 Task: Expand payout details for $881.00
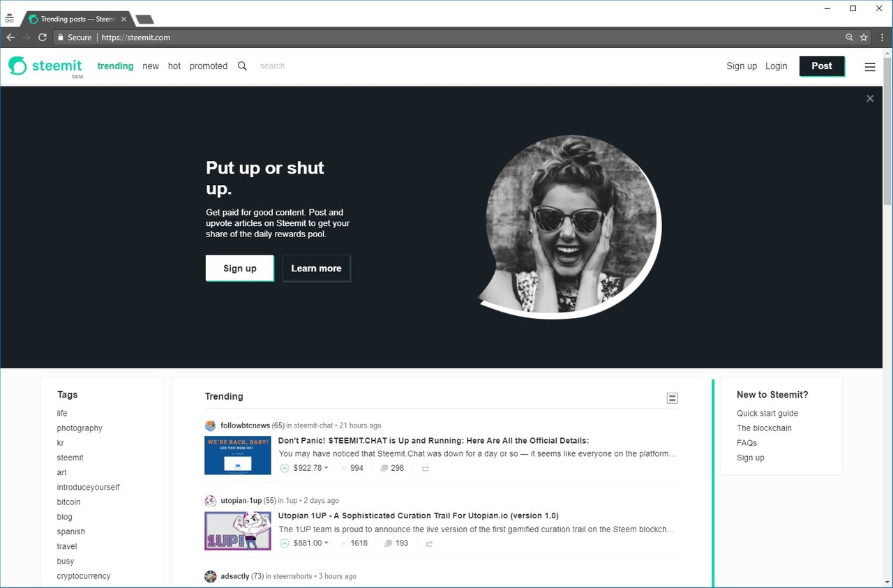[x=326, y=543]
